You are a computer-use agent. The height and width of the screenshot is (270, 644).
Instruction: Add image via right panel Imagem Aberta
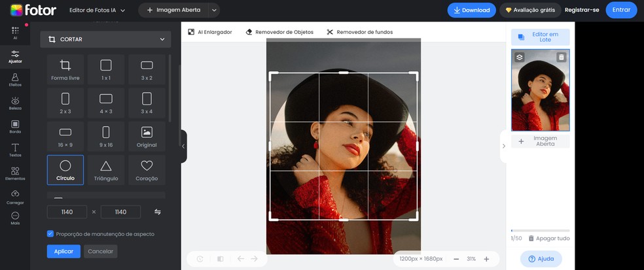(x=540, y=141)
